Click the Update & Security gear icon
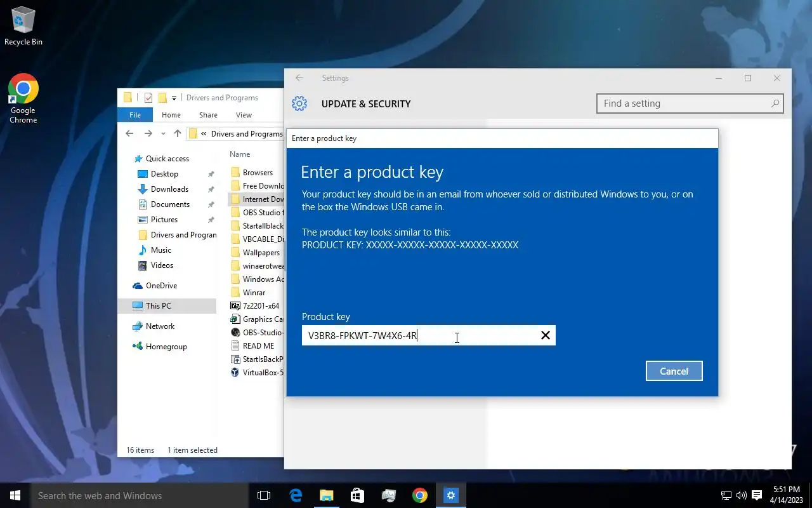 pyautogui.click(x=299, y=104)
